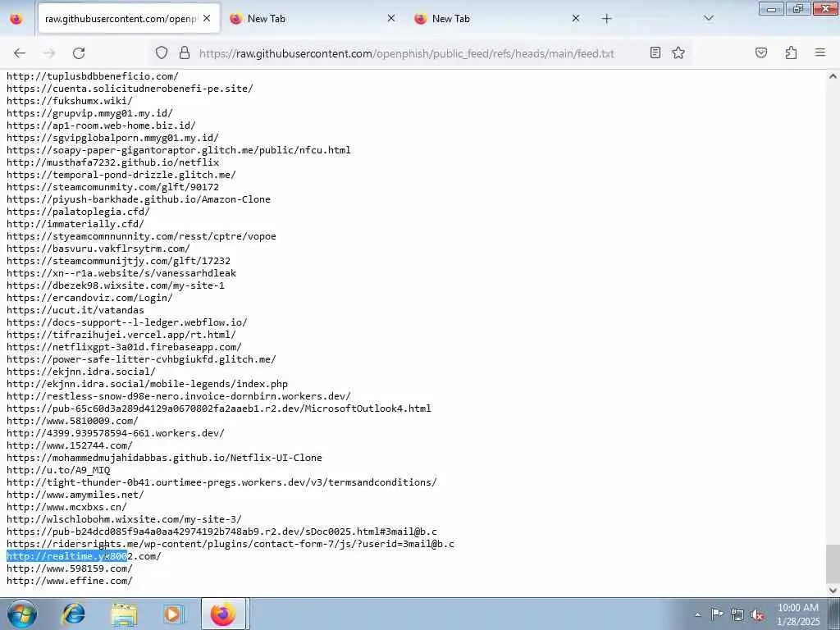Click the http://u.to/A9_MIQ line

(58, 470)
